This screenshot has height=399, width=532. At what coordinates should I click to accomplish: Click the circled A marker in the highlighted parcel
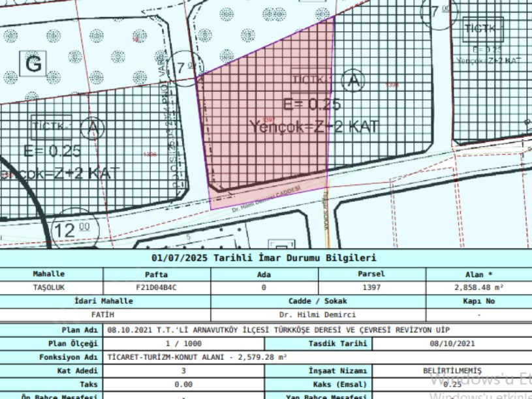tap(353, 80)
